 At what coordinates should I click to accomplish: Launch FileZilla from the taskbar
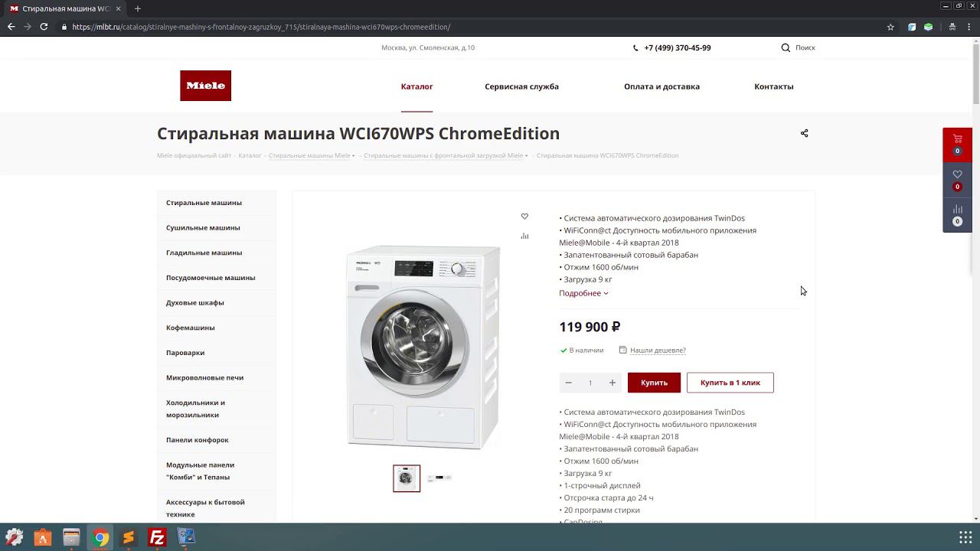click(x=157, y=537)
